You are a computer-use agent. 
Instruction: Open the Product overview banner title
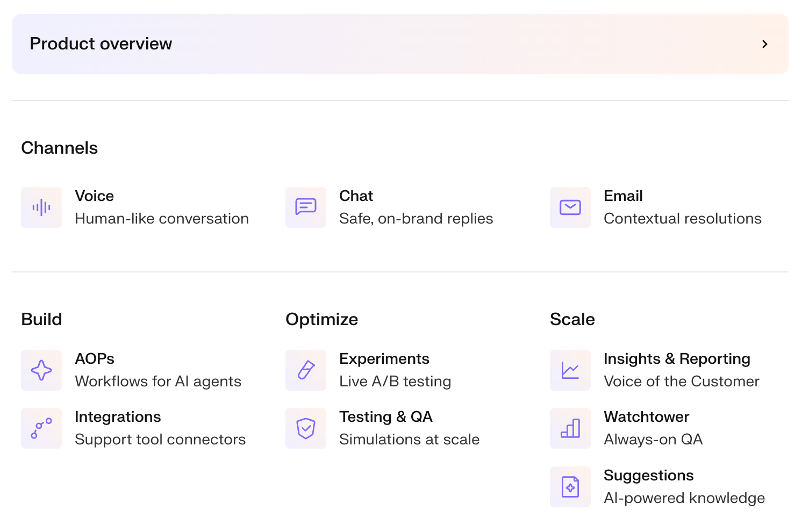(101, 44)
